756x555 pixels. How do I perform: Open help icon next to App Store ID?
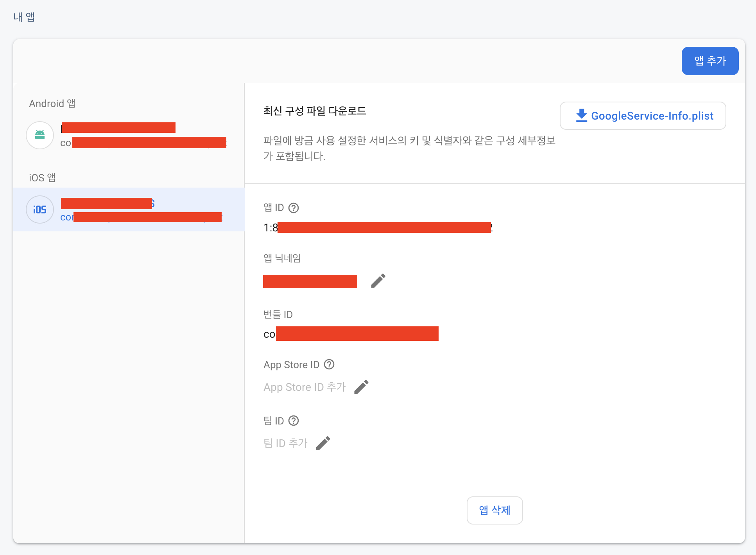[x=329, y=364]
